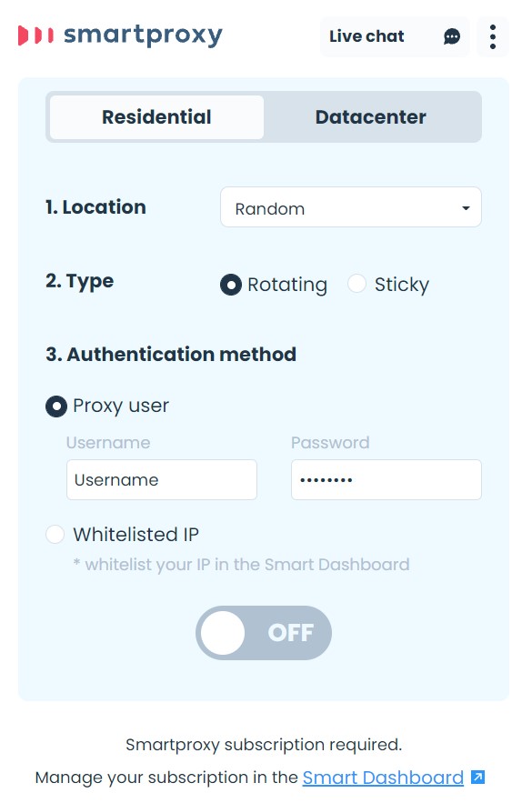The height and width of the screenshot is (803, 532).
Task: Click the Location dropdown arrow
Action: 466,207
